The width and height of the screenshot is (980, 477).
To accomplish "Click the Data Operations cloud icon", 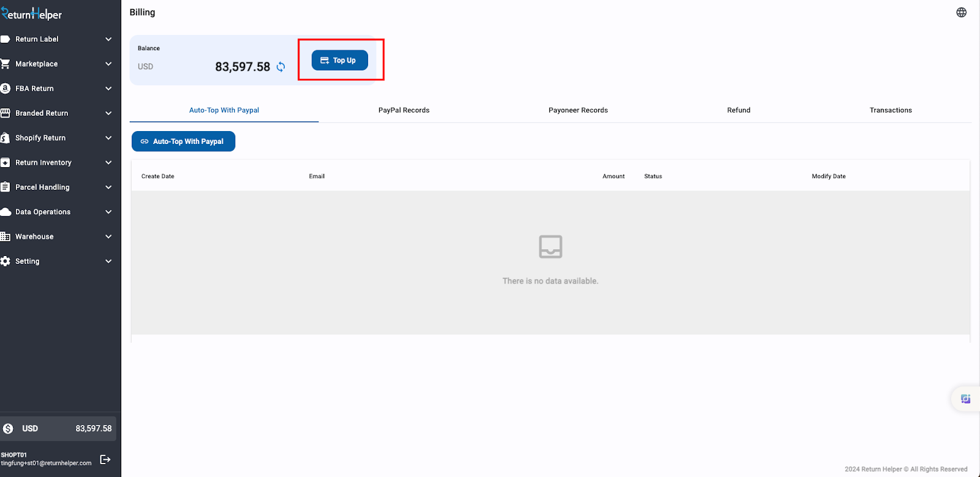I will tap(6, 212).
